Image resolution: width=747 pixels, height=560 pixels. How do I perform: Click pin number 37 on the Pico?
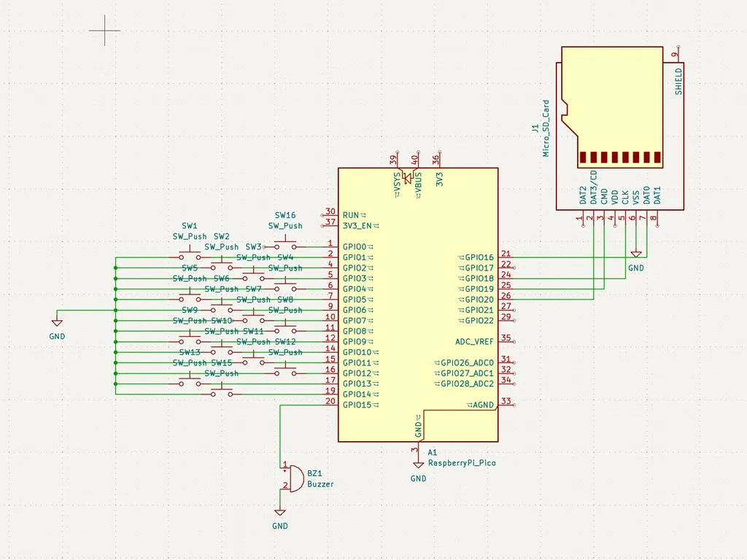pos(330,222)
